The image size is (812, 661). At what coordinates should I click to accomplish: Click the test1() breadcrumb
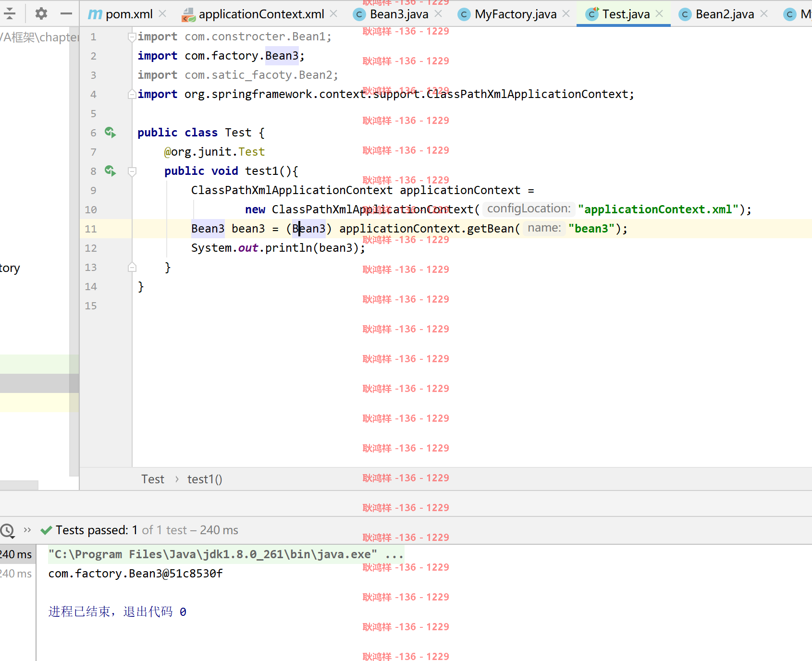click(x=205, y=479)
